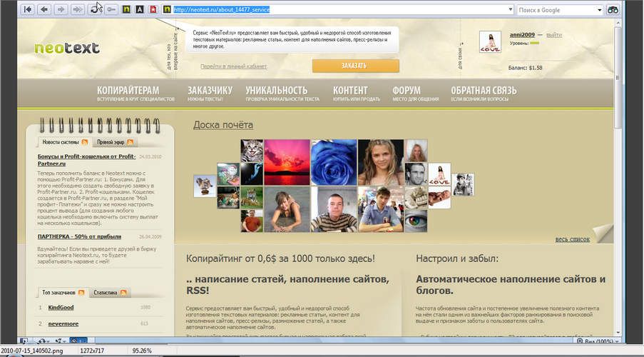The height and width of the screenshot is (357, 644).
Task: Open the address bar history dropdown
Action: click(510, 10)
